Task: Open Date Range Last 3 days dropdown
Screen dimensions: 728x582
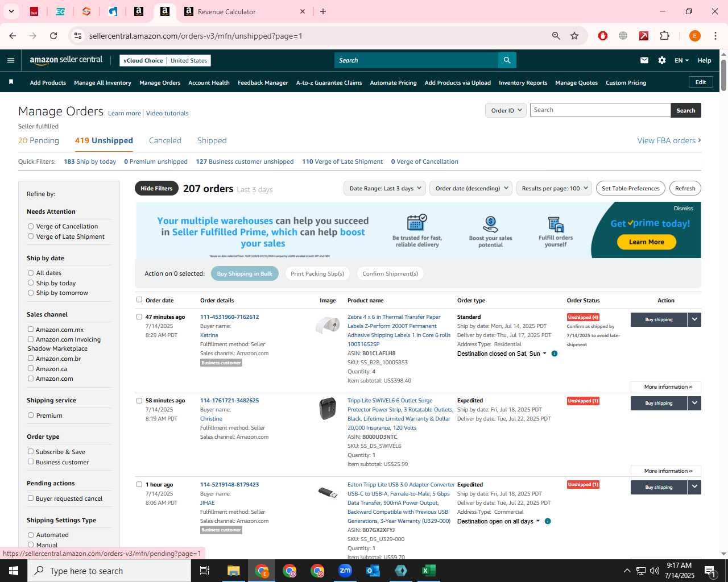Action: 384,188
